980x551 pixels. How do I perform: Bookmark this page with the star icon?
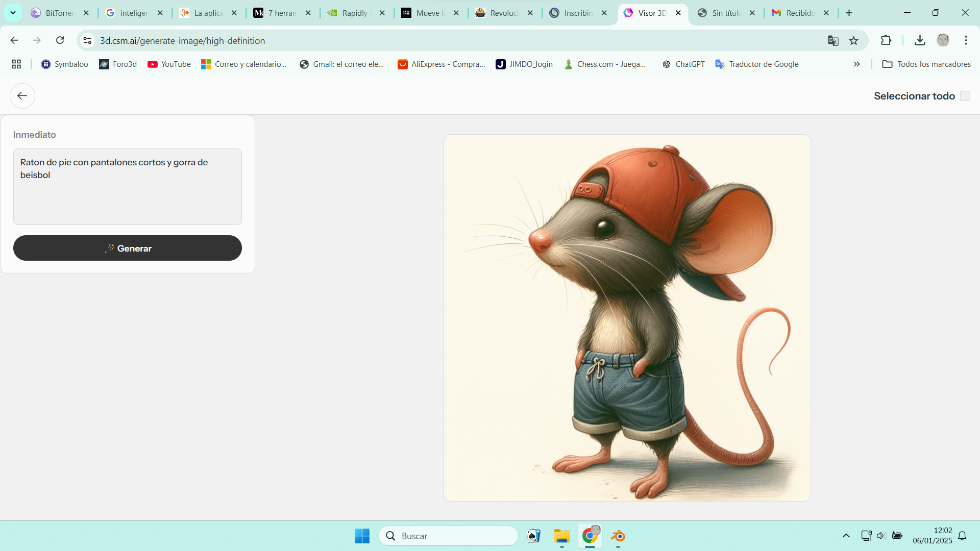[853, 41]
